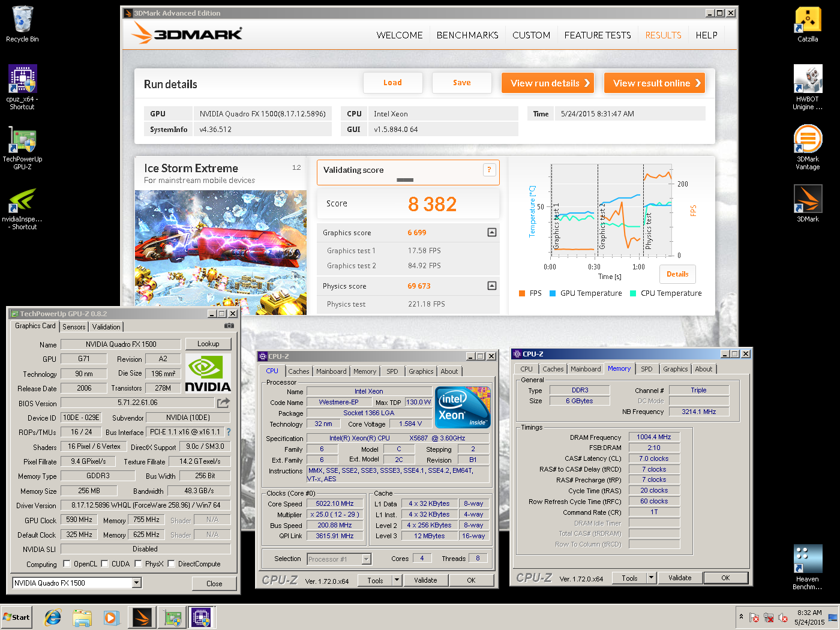The height and width of the screenshot is (630, 840).
Task: Open the HELP tab in 3DMark
Action: tap(706, 35)
